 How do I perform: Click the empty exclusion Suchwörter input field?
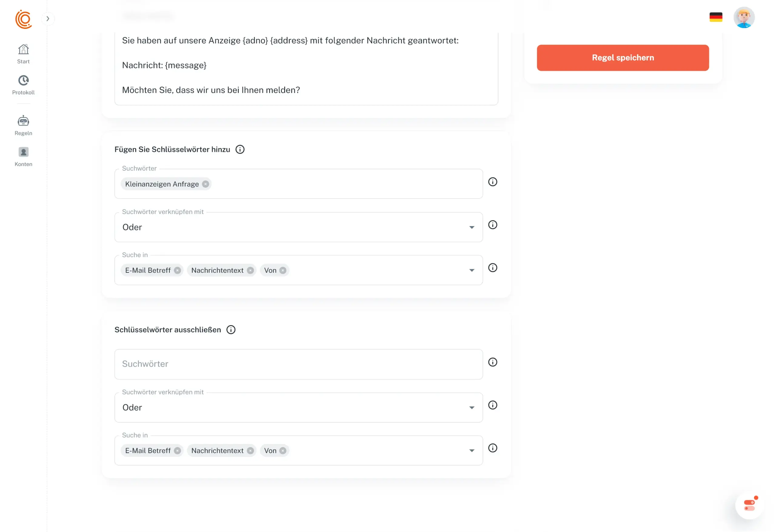click(x=298, y=364)
